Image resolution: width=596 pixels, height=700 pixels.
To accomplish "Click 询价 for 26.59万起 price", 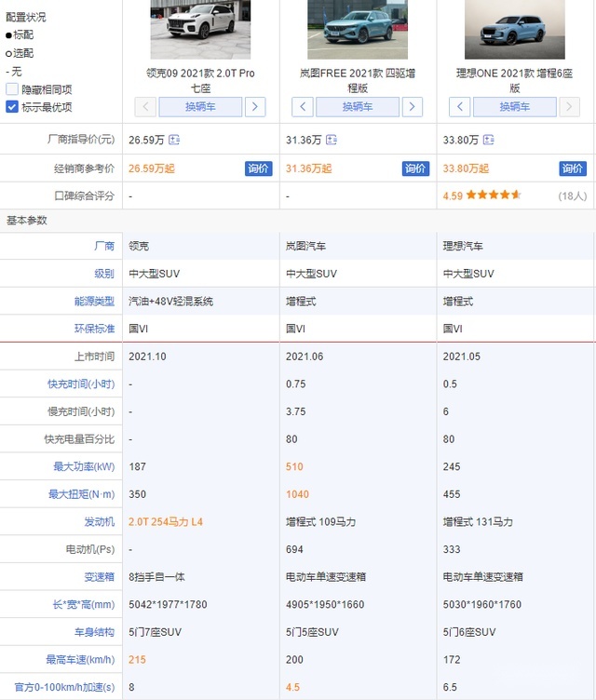I will click(258, 168).
